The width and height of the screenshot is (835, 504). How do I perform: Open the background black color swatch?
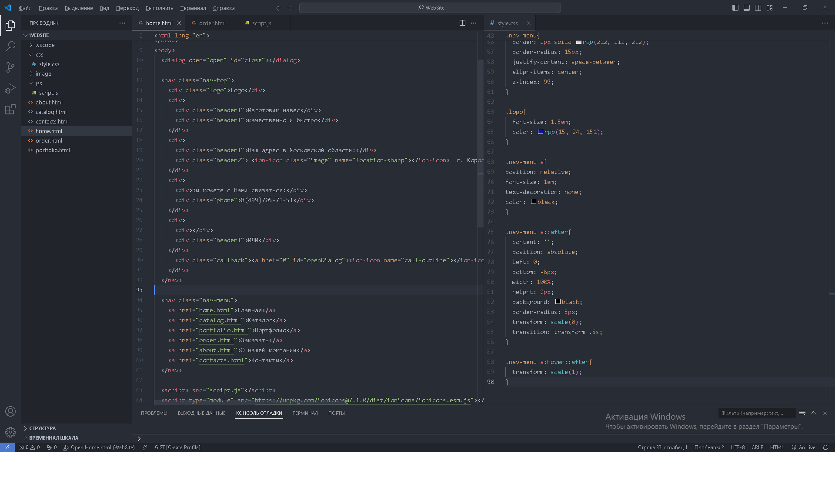[558, 302]
